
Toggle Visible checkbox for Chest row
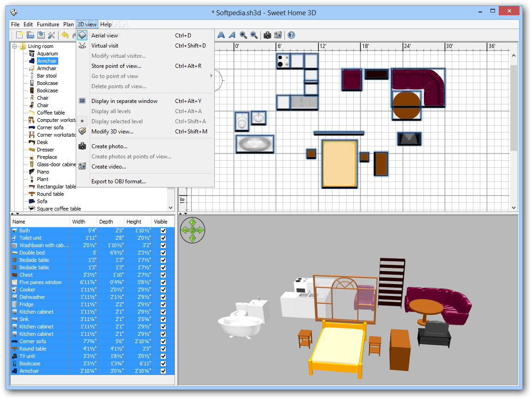click(x=163, y=275)
